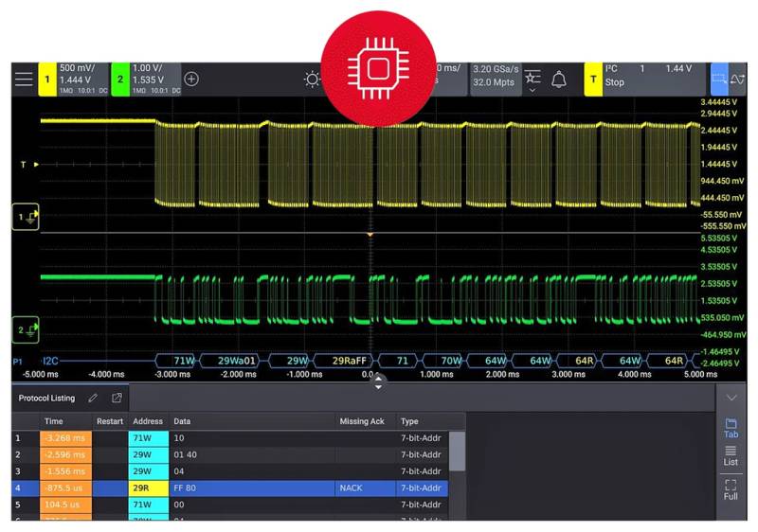
Task: Open the hamburger main menu
Action: [x=24, y=80]
